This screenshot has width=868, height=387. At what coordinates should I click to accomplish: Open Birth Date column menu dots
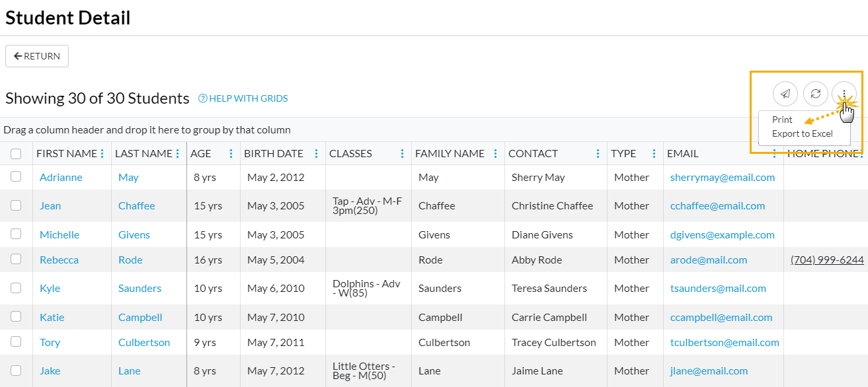pyautogui.click(x=316, y=153)
